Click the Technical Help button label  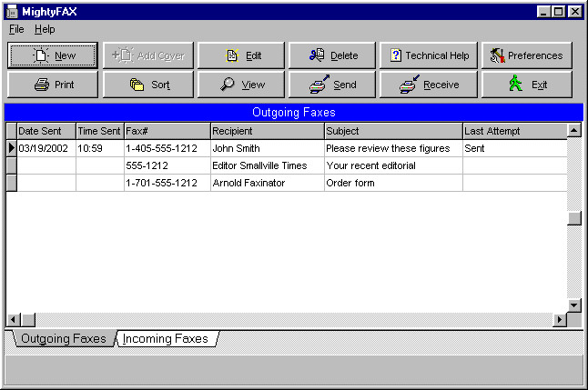point(437,55)
